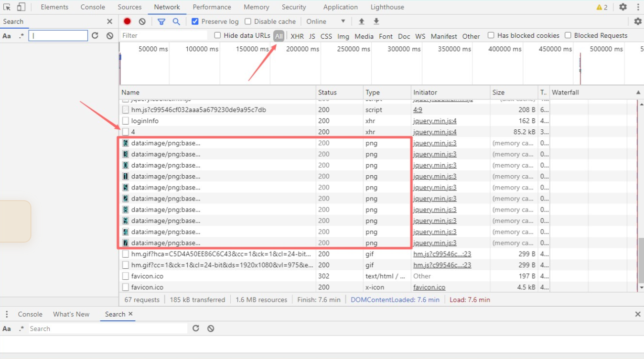Import a HAR file with upload arrow
644x359 pixels.
(362, 21)
